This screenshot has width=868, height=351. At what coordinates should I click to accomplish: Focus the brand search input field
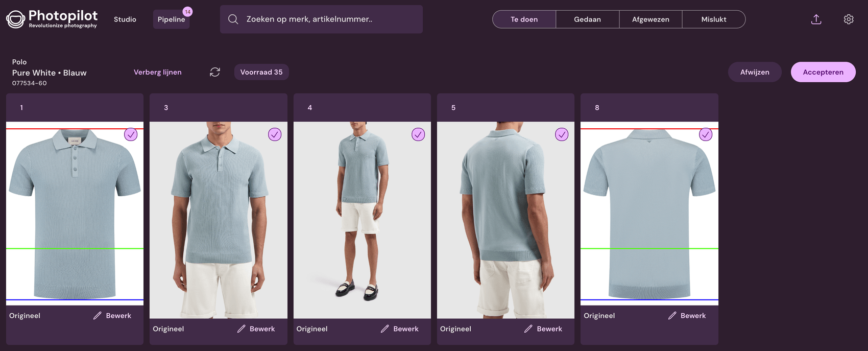[x=327, y=19]
